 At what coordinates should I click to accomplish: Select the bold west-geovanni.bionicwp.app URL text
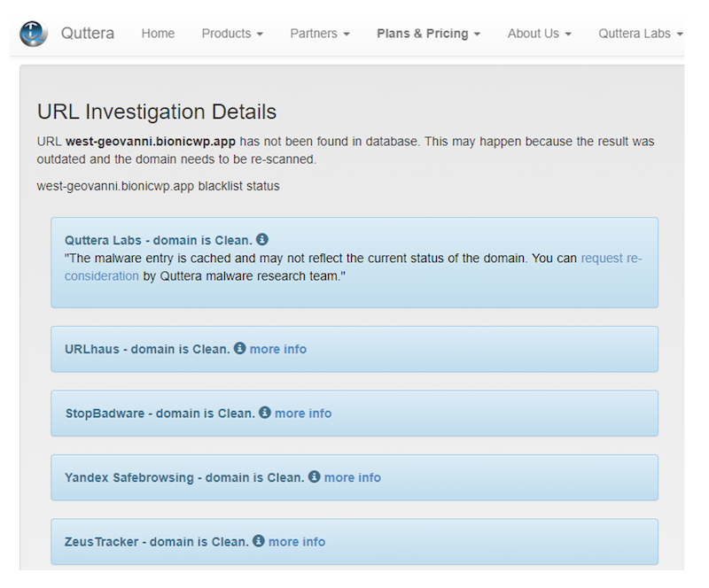pyautogui.click(x=151, y=142)
